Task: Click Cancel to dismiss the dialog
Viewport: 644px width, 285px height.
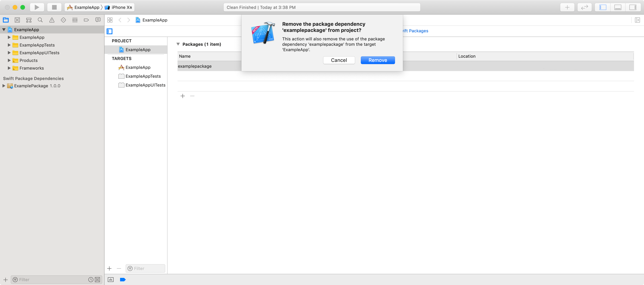Action: coord(339,60)
